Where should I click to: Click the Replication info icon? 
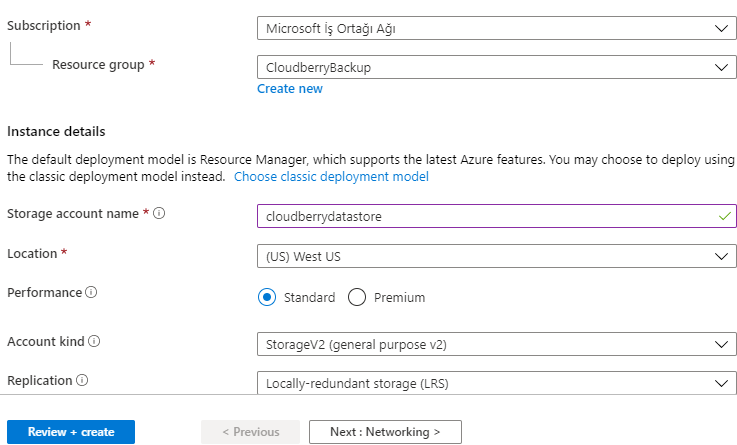coord(82,380)
